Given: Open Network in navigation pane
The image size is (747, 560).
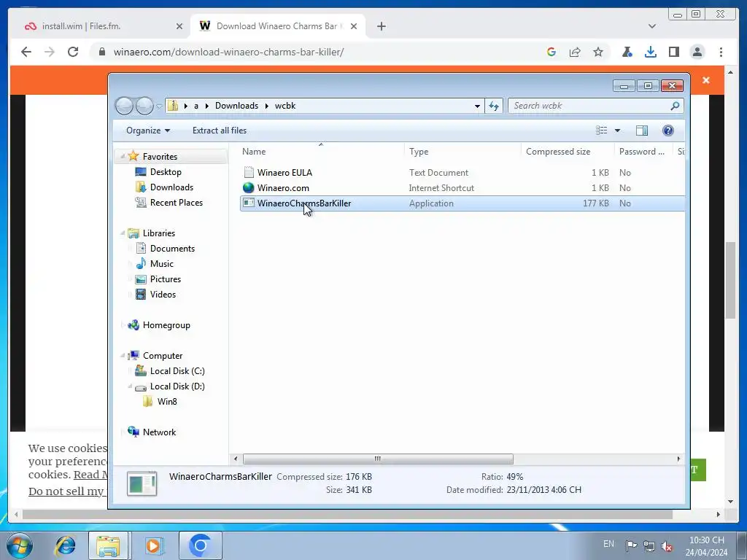Looking at the screenshot, I should [x=159, y=432].
